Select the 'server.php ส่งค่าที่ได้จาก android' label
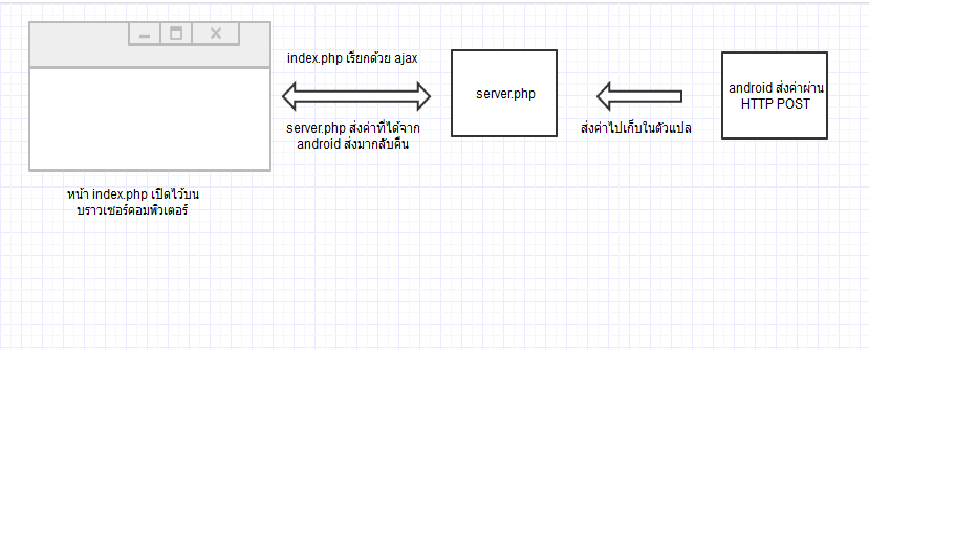The height and width of the screenshot is (540, 960). (x=353, y=137)
